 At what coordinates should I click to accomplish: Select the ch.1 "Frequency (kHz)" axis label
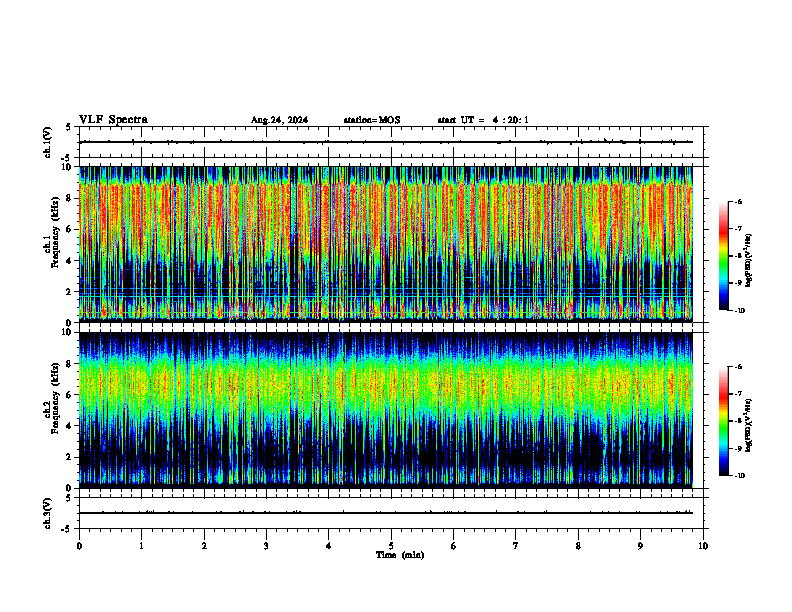click(x=55, y=232)
